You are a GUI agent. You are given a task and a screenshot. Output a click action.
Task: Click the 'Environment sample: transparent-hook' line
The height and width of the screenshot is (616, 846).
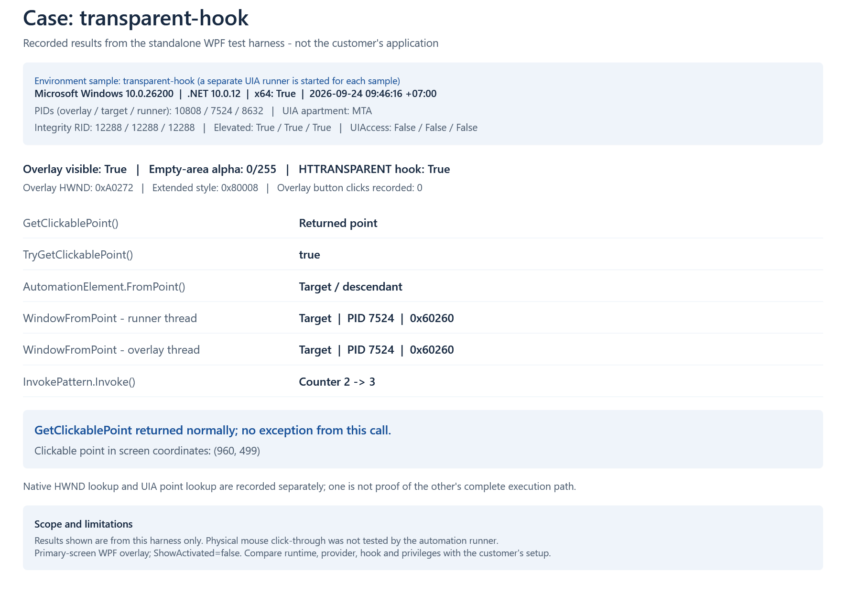(217, 81)
